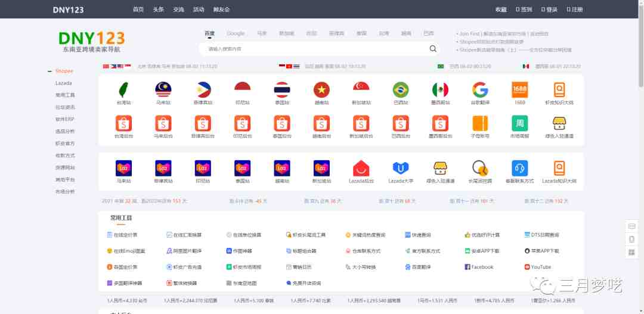Image resolution: width=644 pixels, height=314 pixels.
Task: Open the Join Find news link
Action: point(504,33)
